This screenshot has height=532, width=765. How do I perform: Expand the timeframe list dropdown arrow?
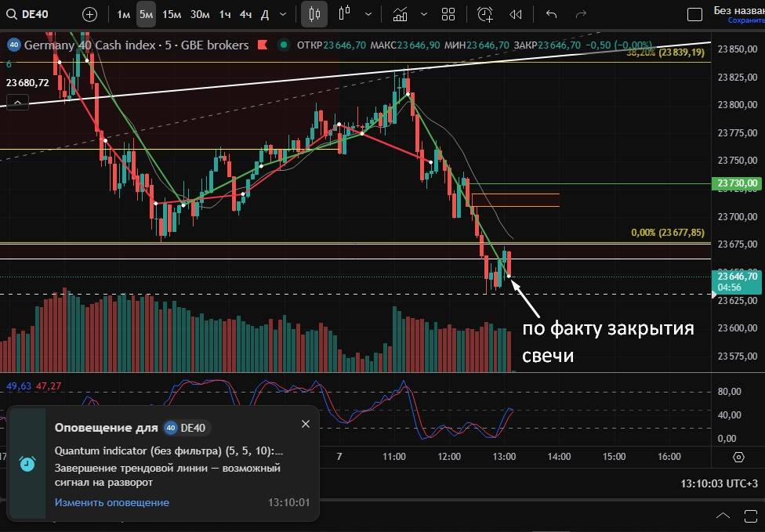[283, 14]
